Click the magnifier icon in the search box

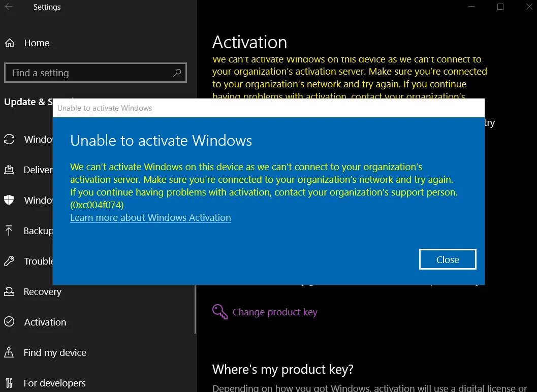click(x=177, y=73)
